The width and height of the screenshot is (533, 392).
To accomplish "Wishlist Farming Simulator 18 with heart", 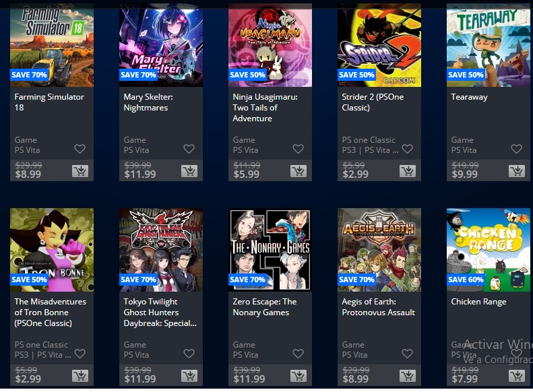I will 80,149.
